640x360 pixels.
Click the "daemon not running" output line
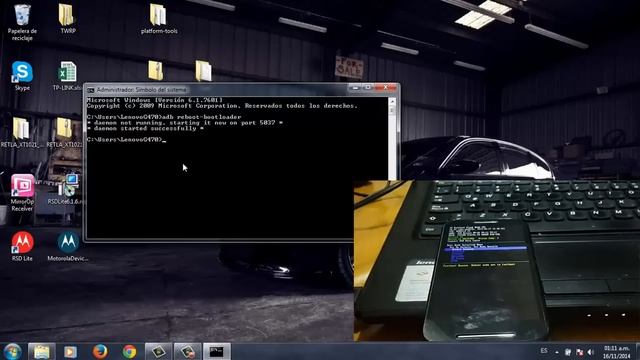point(185,123)
